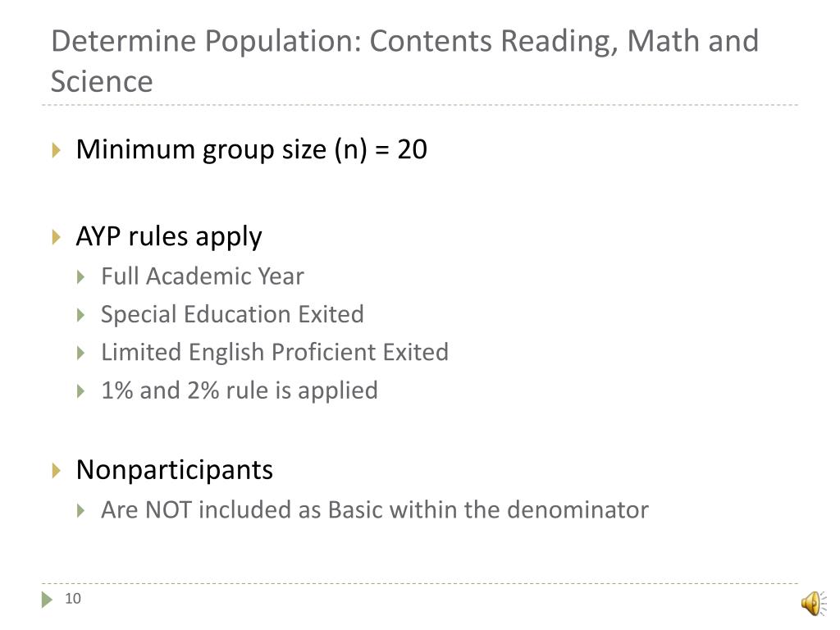Viewport: 840px width, 630px height.
Task: Click bullet arrow before AYP rules apply
Action: pyautogui.click(x=57, y=237)
